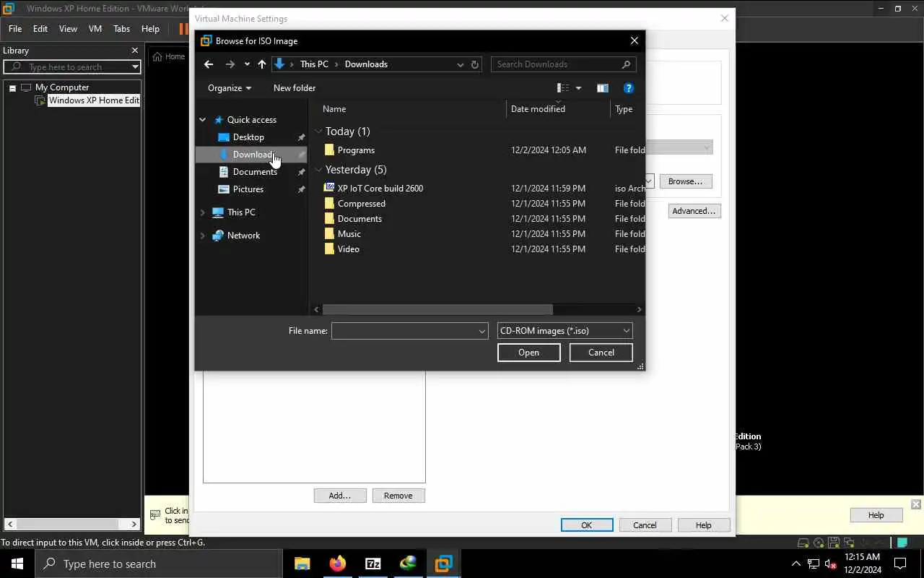The height and width of the screenshot is (578, 924).
Task: Collapse the Today group
Action: (x=318, y=131)
